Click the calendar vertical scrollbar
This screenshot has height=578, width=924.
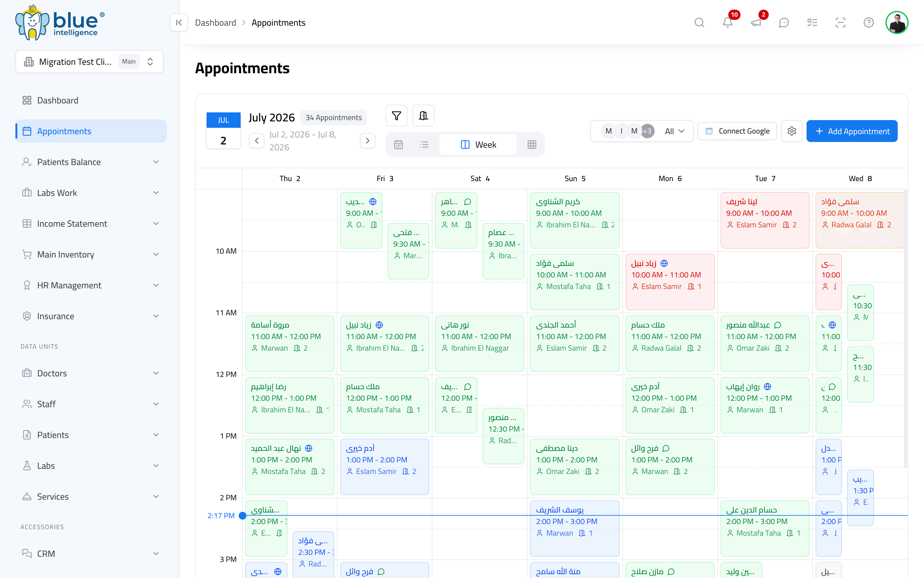point(906,329)
